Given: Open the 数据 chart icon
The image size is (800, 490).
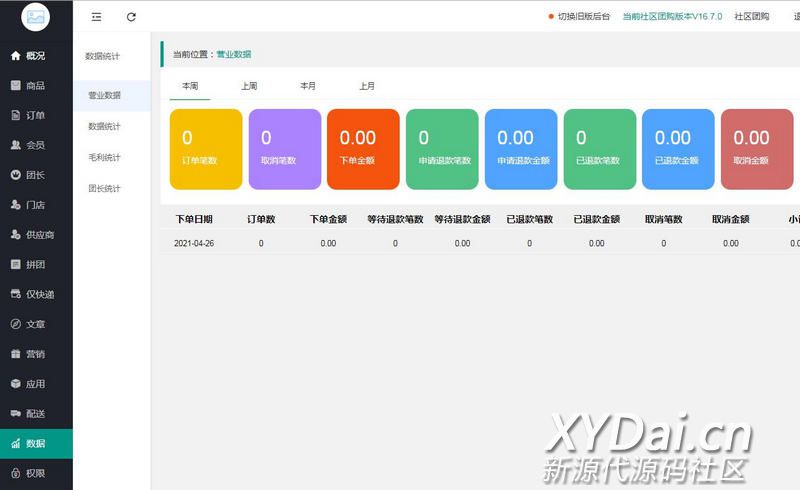Looking at the screenshot, I should coord(16,443).
